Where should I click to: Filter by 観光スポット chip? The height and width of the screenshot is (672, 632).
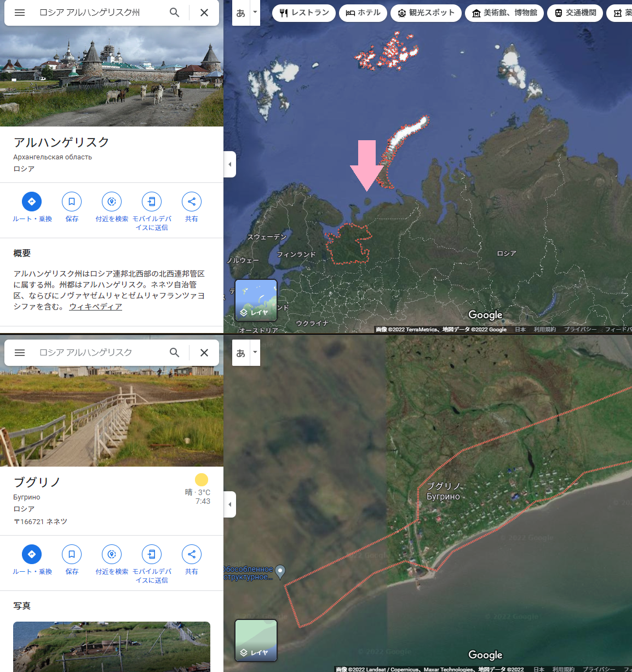coord(426,13)
